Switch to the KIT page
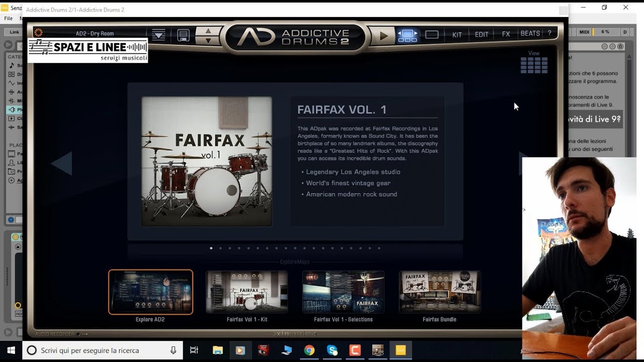The width and height of the screenshot is (644, 362). pos(457,35)
